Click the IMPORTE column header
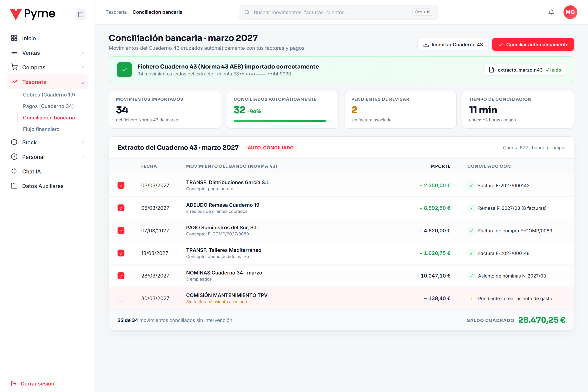The height and width of the screenshot is (392, 588). pyautogui.click(x=440, y=166)
